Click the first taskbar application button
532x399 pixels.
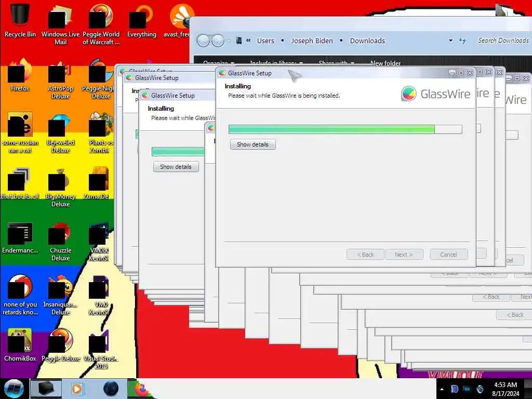coord(46,389)
